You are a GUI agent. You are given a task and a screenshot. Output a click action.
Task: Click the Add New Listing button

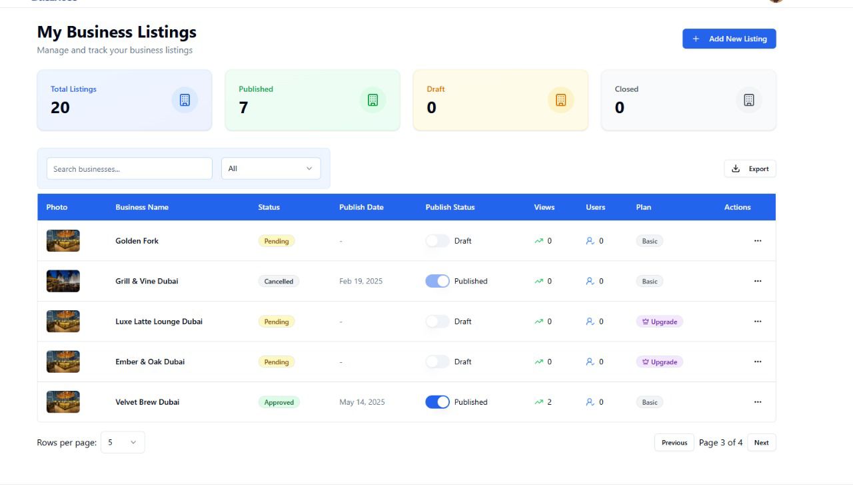tap(729, 39)
